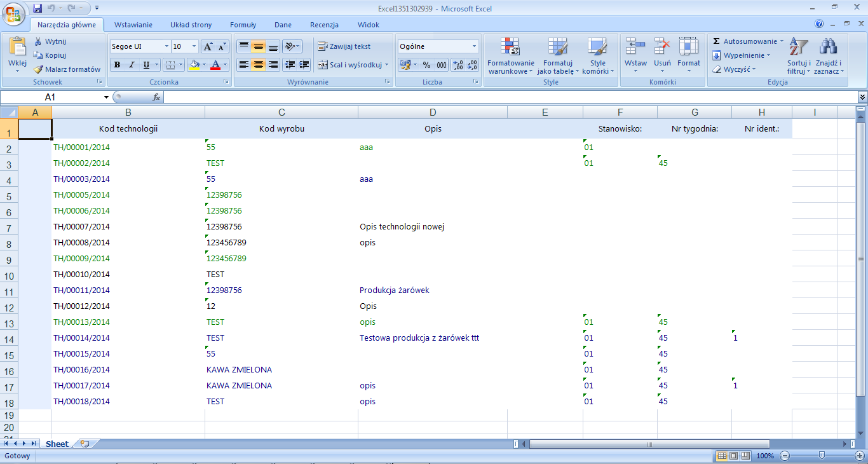The image size is (868, 464).
Task: Open Znajdź i zaznacz menu
Action: [x=829, y=56]
